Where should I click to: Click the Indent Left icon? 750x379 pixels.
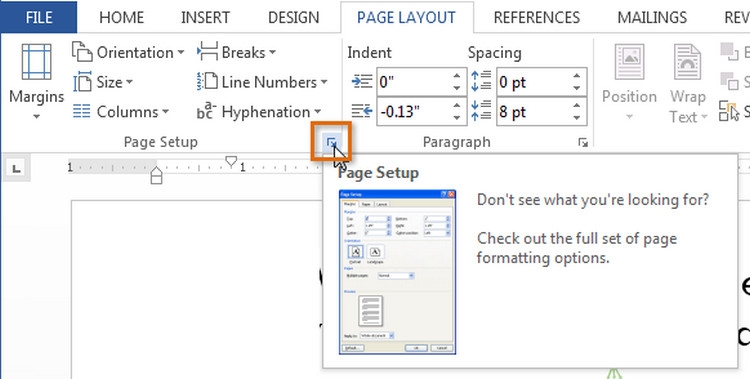(x=362, y=82)
